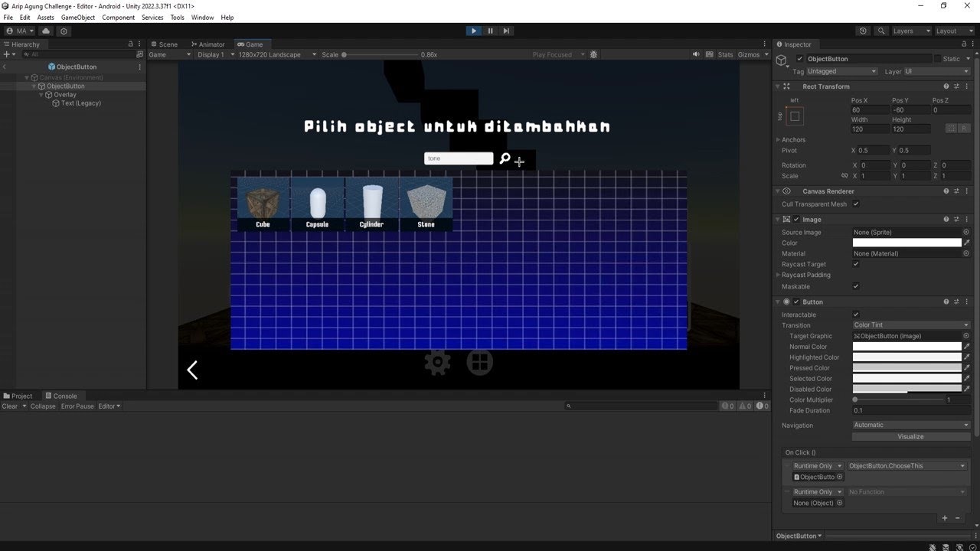Switch to the Console tab

click(60, 396)
